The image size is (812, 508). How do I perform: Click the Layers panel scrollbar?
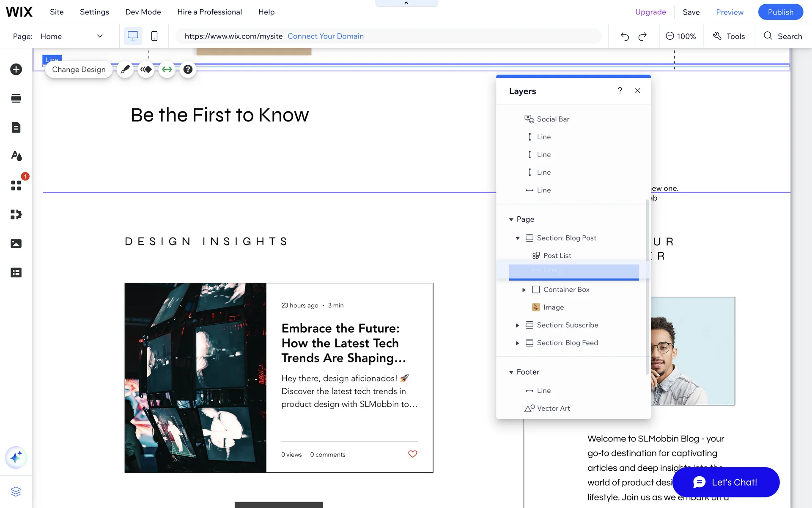point(647,288)
